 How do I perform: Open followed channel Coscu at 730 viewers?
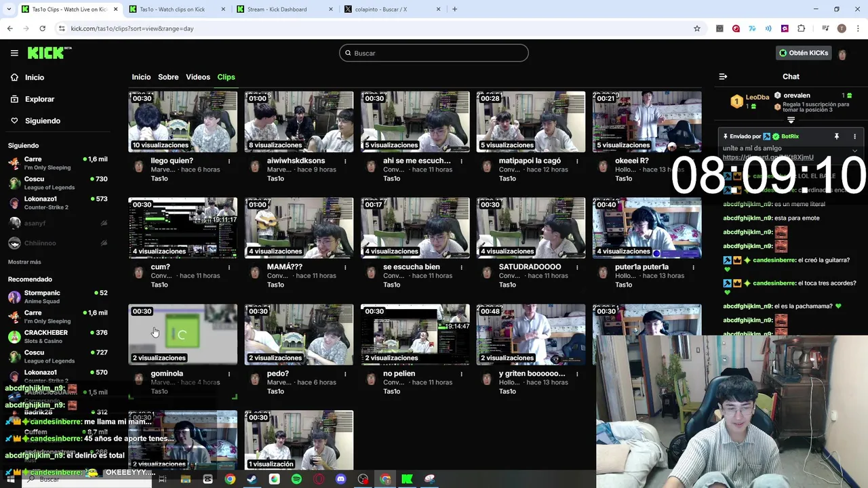[58, 183]
